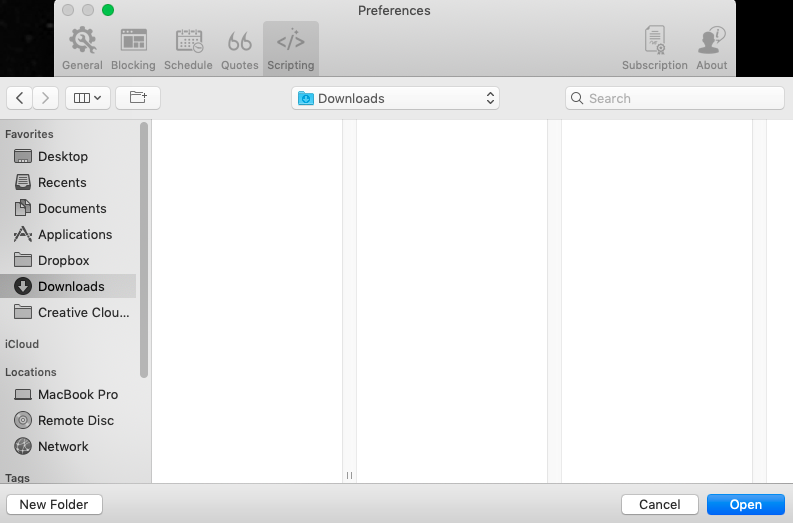Select Desktop in sidebar
793x523 pixels.
coord(68,156)
